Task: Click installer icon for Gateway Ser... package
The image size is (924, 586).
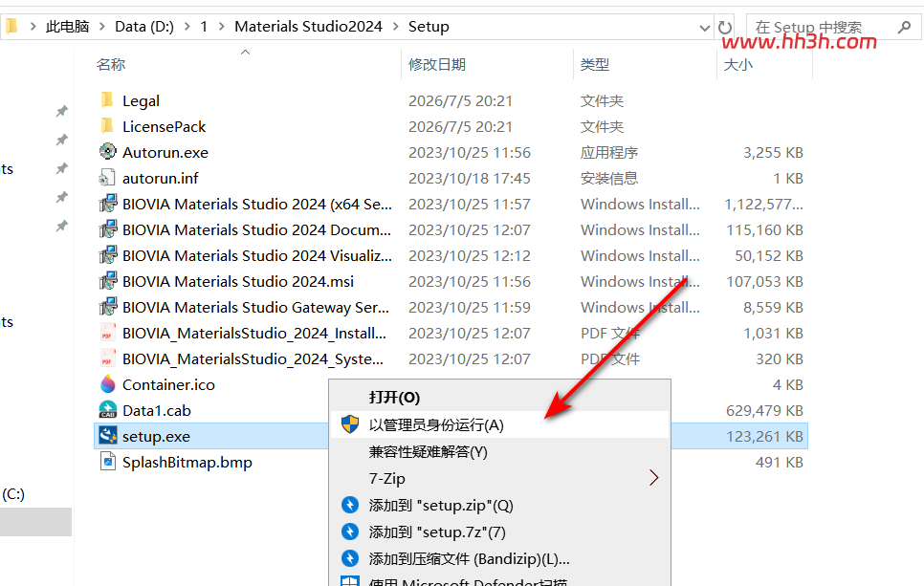Action: click(108, 308)
